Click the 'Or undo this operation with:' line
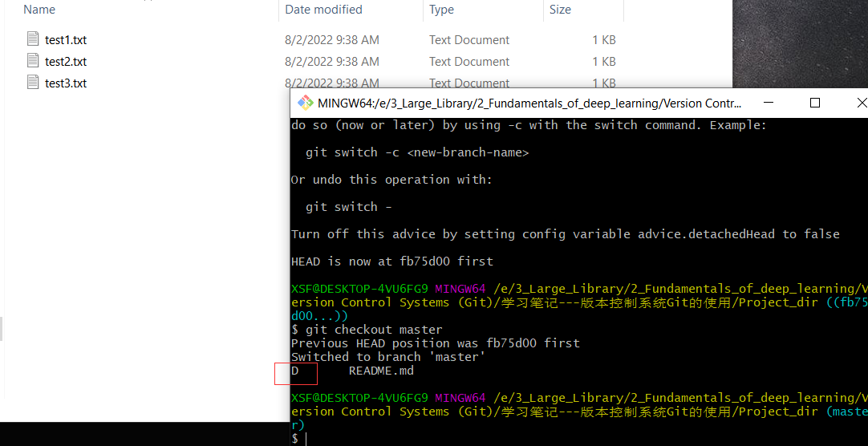Screen dimensions: 868x446 click(391, 180)
